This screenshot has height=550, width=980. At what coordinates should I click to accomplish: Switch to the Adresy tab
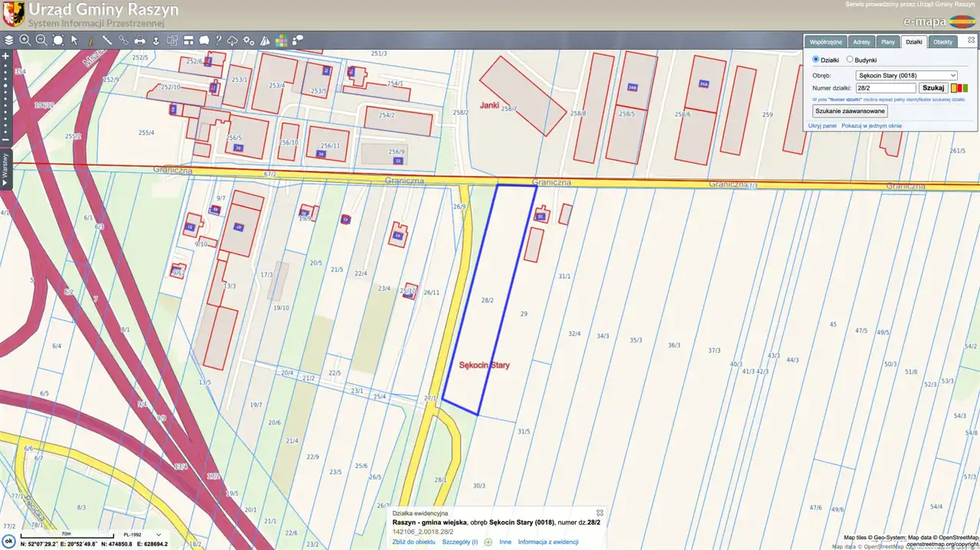coord(861,42)
